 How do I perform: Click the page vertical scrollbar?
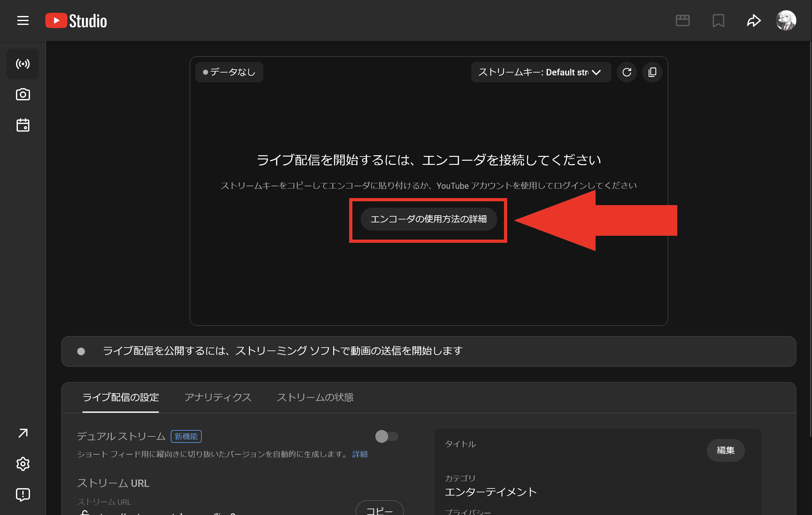click(810, 239)
